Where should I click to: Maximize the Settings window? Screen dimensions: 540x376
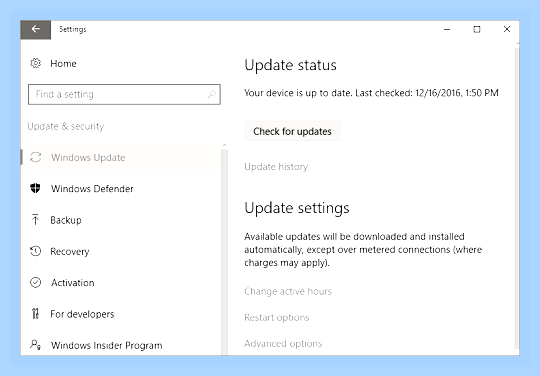477,30
